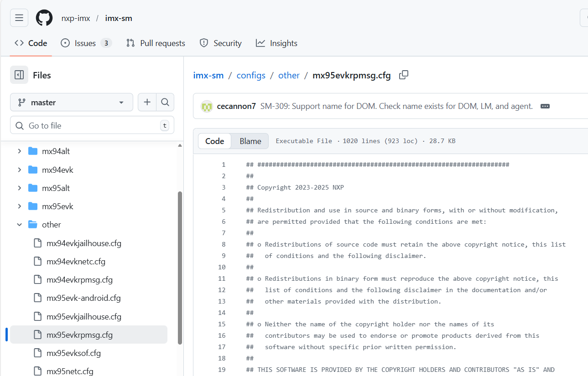
Task: Open the Issues tab
Action: [x=86, y=43]
